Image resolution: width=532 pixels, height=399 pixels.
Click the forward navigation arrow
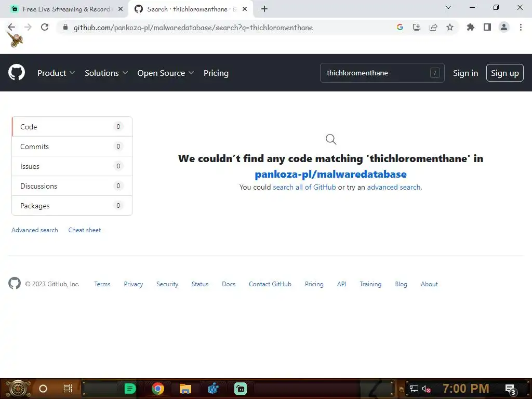point(28,27)
